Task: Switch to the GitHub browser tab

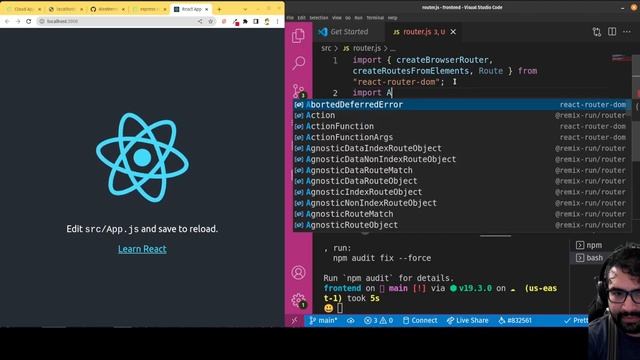Action: point(107,9)
